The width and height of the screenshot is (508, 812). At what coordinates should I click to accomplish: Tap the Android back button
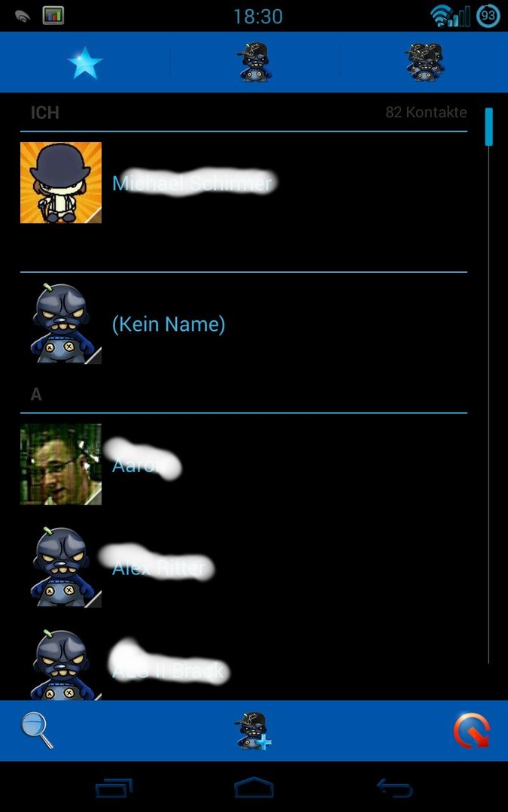[394, 788]
